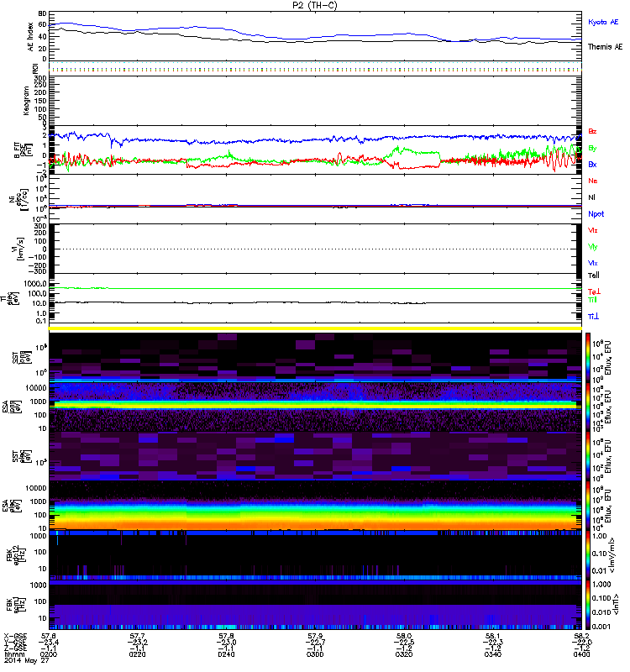Click the "Vi [km/s]" axis label
Image resolution: width=630 pixels, height=672 pixels.
19,249
